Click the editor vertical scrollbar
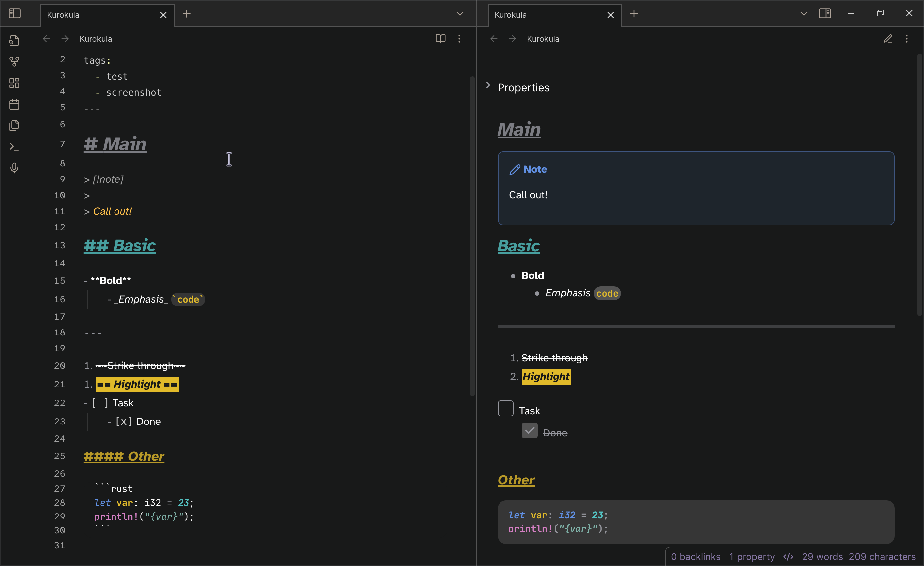 472,236
